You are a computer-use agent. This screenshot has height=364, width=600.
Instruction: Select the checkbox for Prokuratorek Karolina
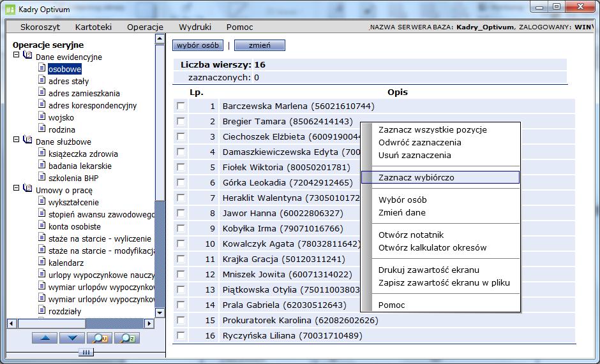point(181,320)
